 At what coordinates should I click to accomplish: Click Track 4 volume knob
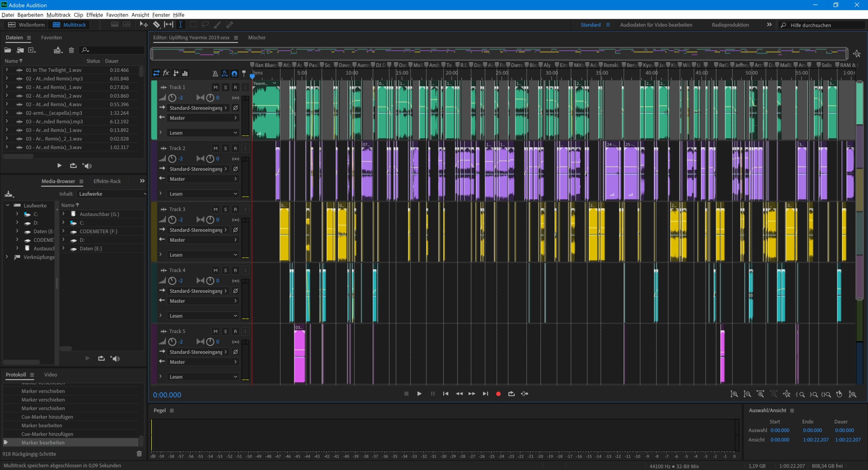pos(172,281)
